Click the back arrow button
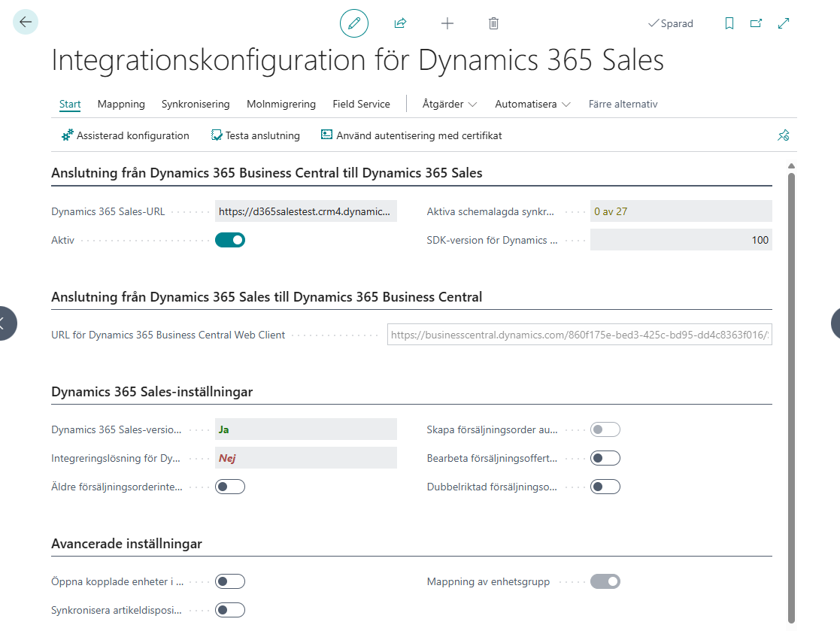The height and width of the screenshot is (631, 840). (26, 22)
